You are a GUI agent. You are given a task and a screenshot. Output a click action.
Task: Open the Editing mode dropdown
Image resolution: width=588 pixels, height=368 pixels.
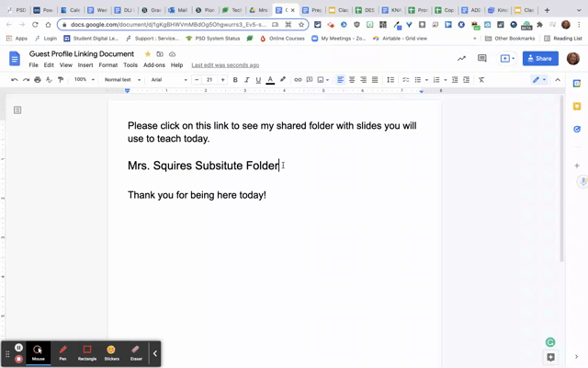[539, 80]
